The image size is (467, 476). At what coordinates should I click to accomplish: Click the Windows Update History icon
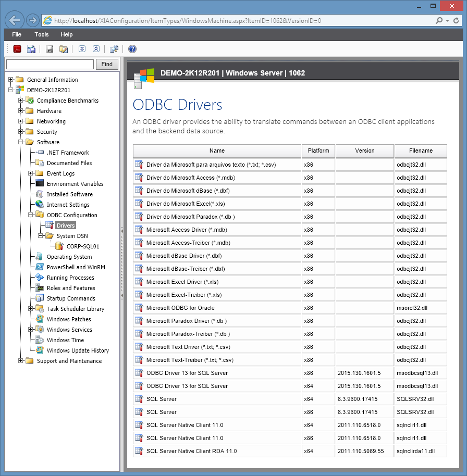click(40, 350)
